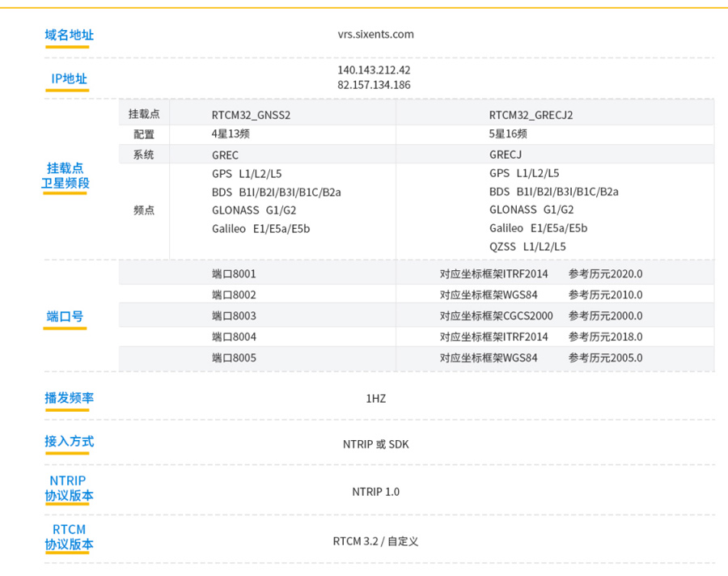
Task: Click the 端口号 section heading
Action: (65, 316)
